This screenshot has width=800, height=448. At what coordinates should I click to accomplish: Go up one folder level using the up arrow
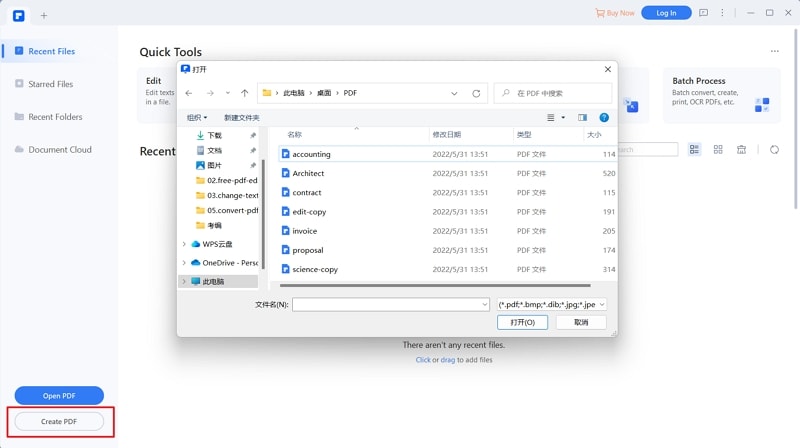[x=245, y=93]
